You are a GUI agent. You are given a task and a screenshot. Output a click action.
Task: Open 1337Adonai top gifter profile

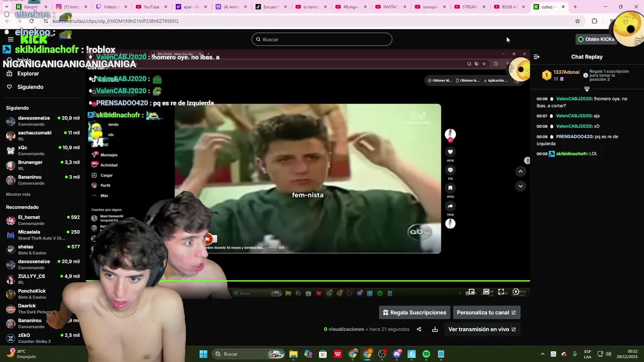[566, 72]
